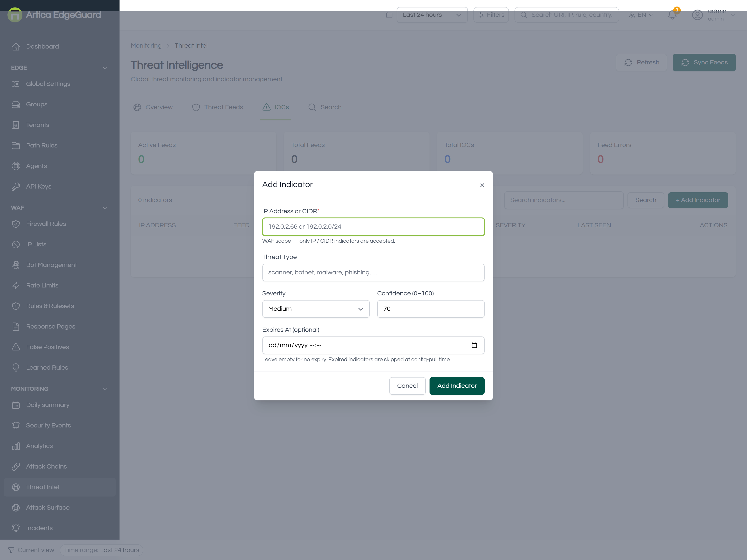
Task: Click the Monitoring breadcrumb link
Action: [x=146, y=45]
